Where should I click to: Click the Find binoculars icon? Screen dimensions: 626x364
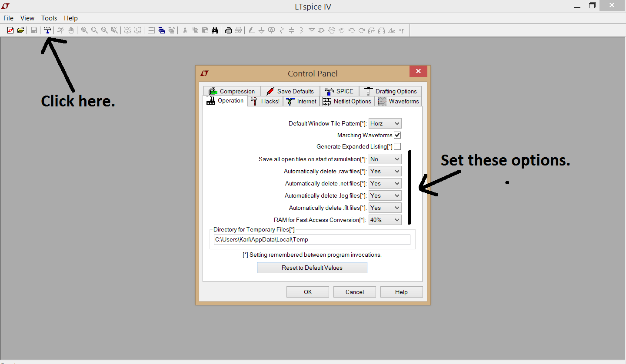(215, 30)
